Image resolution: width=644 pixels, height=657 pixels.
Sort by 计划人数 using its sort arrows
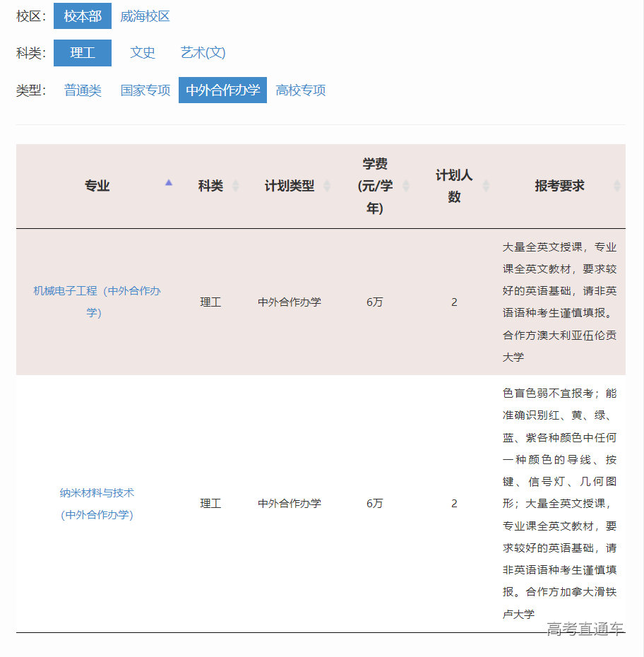(486, 187)
